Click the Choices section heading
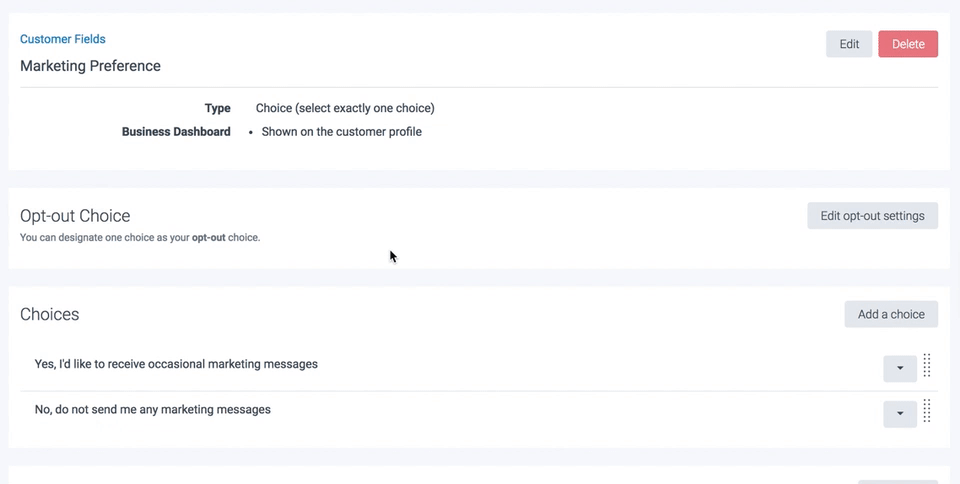Viewport: 960px width, 484px height. tap(49, 314)
